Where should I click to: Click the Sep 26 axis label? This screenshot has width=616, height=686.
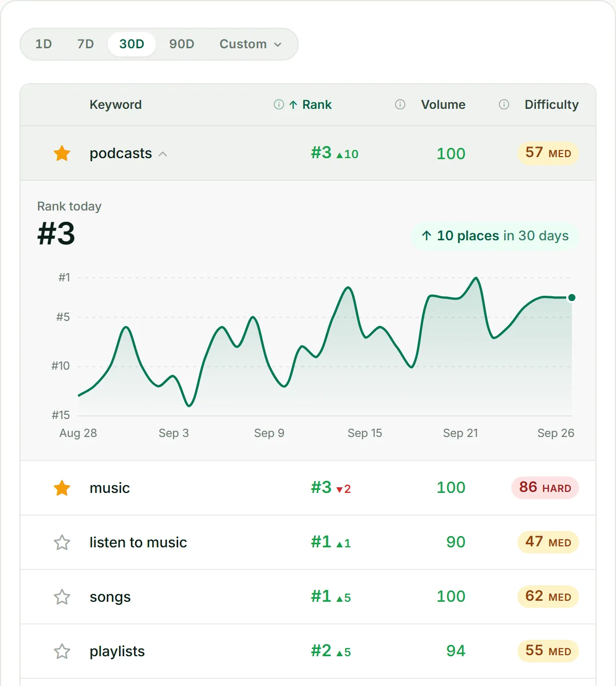coord(556,433)
